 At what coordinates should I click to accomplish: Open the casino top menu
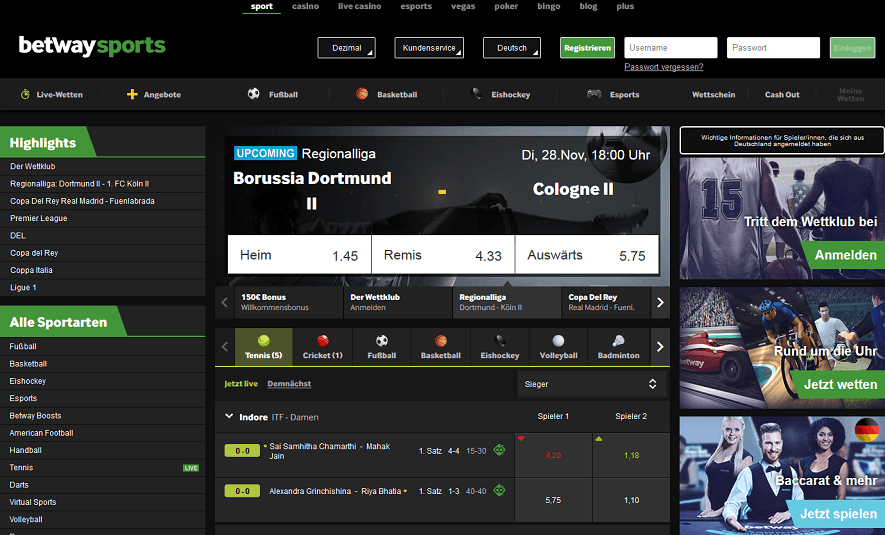click(305, 6)
